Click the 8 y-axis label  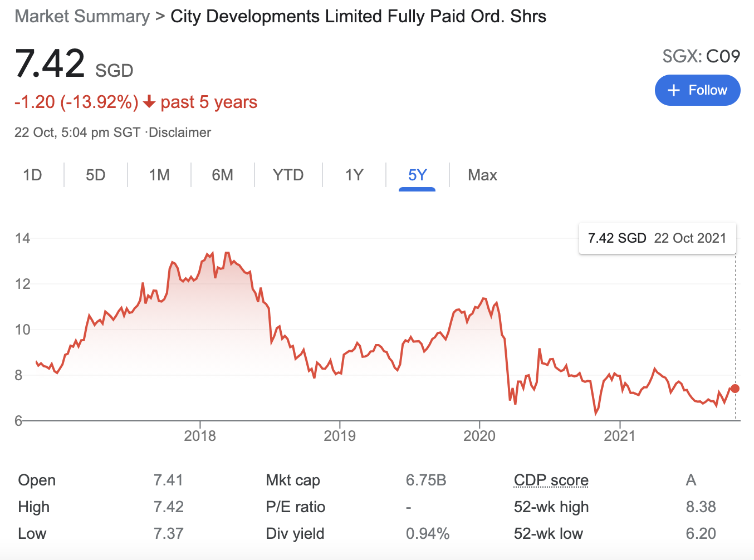click(x=18, y=375)
